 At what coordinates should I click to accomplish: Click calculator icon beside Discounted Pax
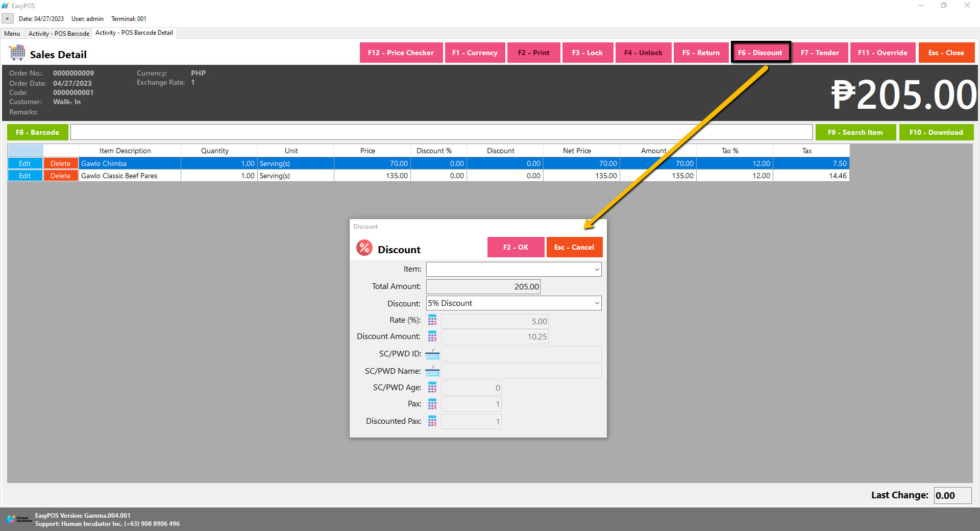click(432, 421)
